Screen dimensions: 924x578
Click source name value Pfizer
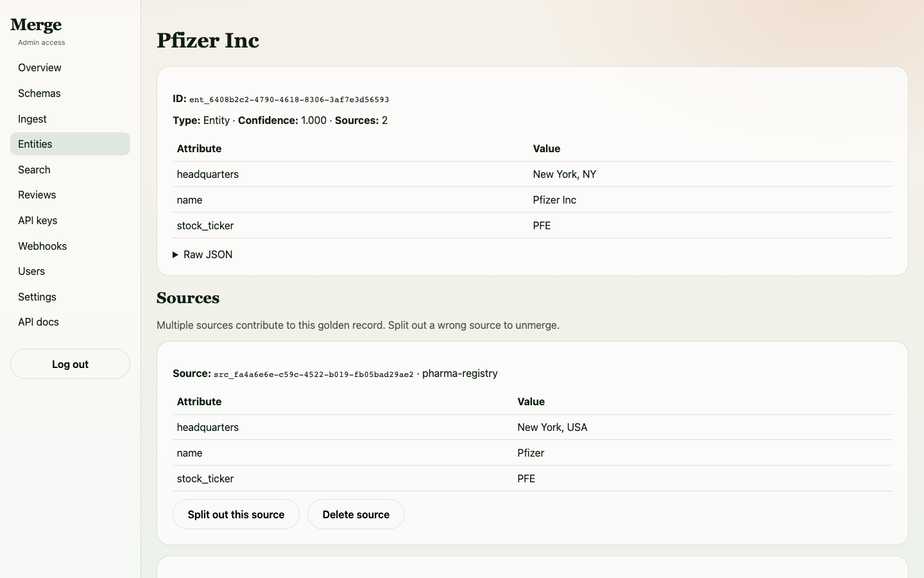coord(531,453)
